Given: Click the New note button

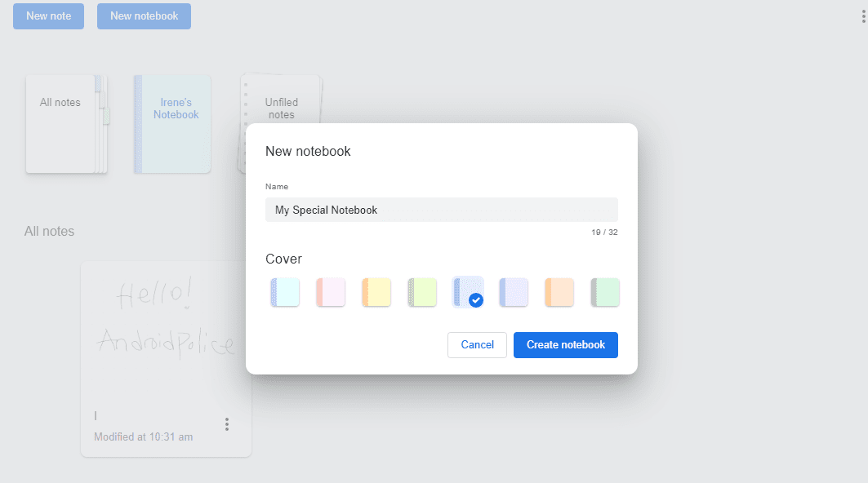Looking at the screenshot, I should 48,16.
